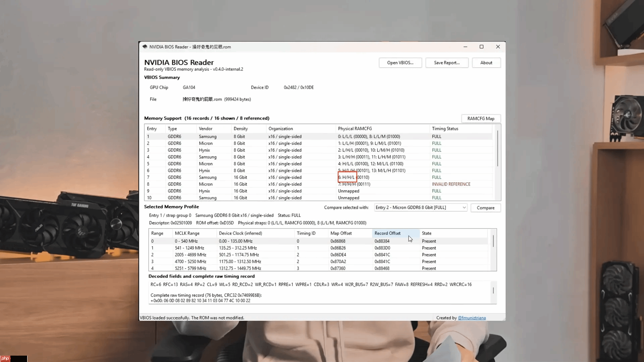
Task: Click the Timing Status column header
Action: coord(461,129)
